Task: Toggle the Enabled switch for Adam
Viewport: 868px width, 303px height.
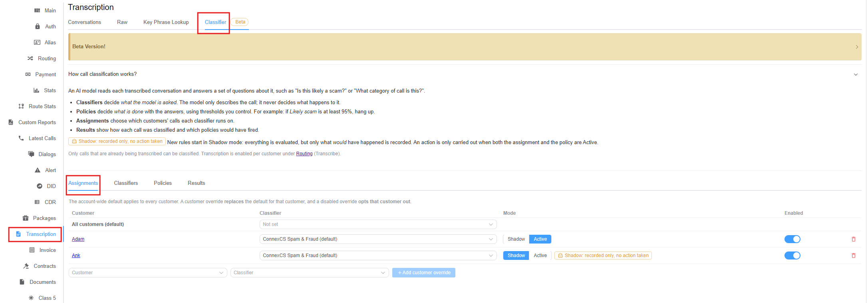Action: [793, 239]
